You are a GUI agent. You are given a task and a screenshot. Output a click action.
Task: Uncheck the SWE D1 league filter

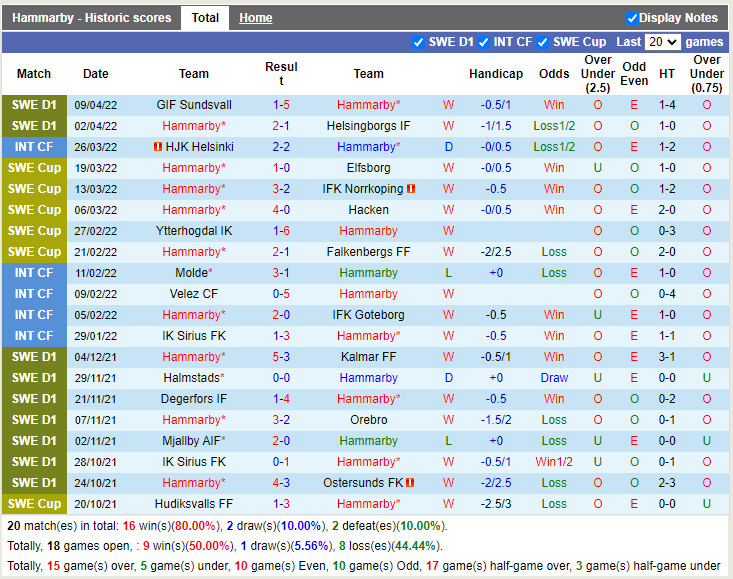coord(418,42)
